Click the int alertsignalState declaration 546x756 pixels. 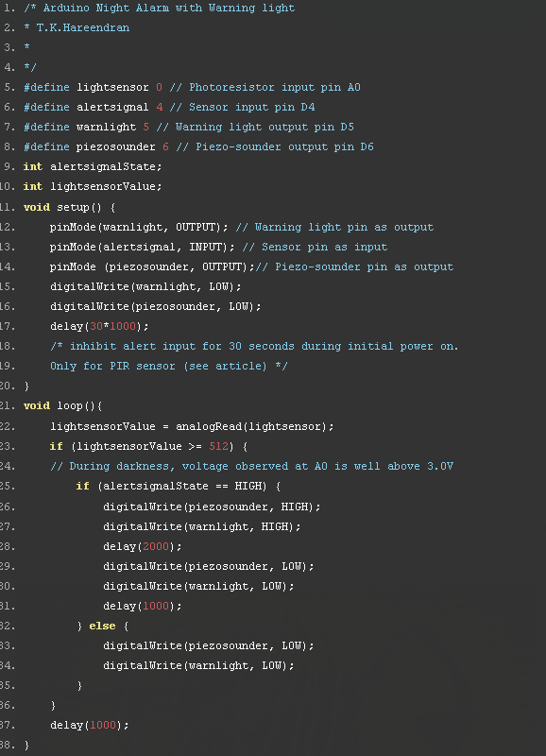[93, 167]
